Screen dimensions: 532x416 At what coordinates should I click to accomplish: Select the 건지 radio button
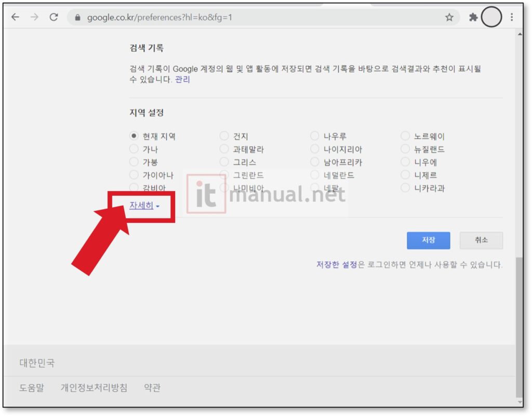point(224,136)
